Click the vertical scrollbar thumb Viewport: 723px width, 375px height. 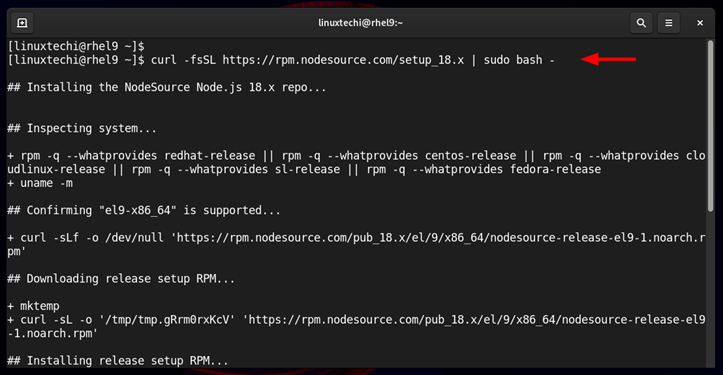pos(711,126)
